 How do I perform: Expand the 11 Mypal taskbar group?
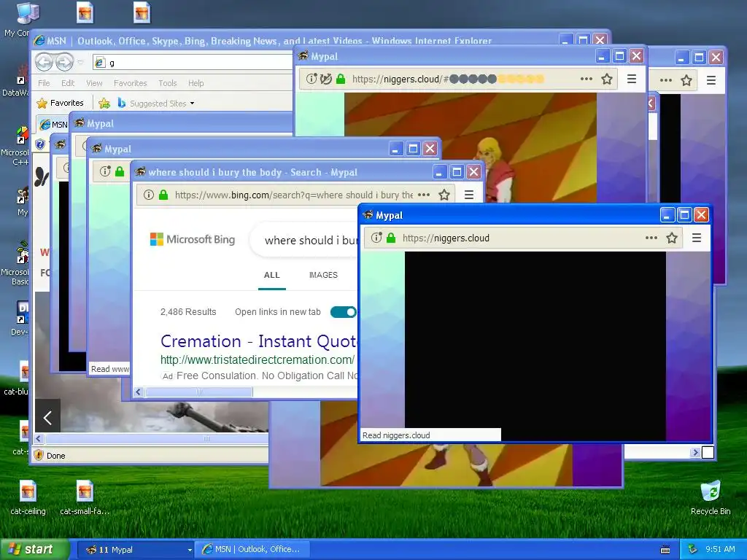(x=136, y=550)
